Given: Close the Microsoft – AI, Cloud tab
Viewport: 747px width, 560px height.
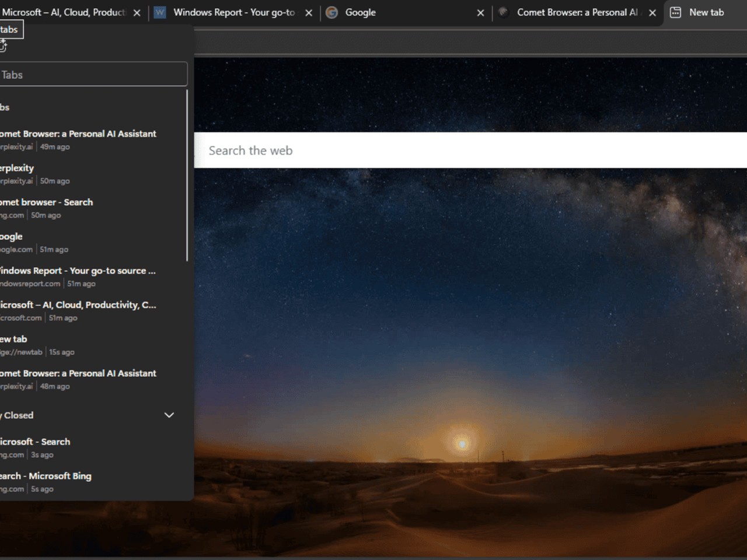Looking at the screenshot, I should tap(137, 13).
